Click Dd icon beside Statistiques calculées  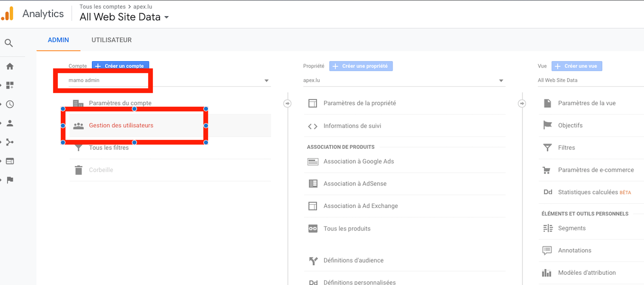pyautogui.click(x=548, y=193)
